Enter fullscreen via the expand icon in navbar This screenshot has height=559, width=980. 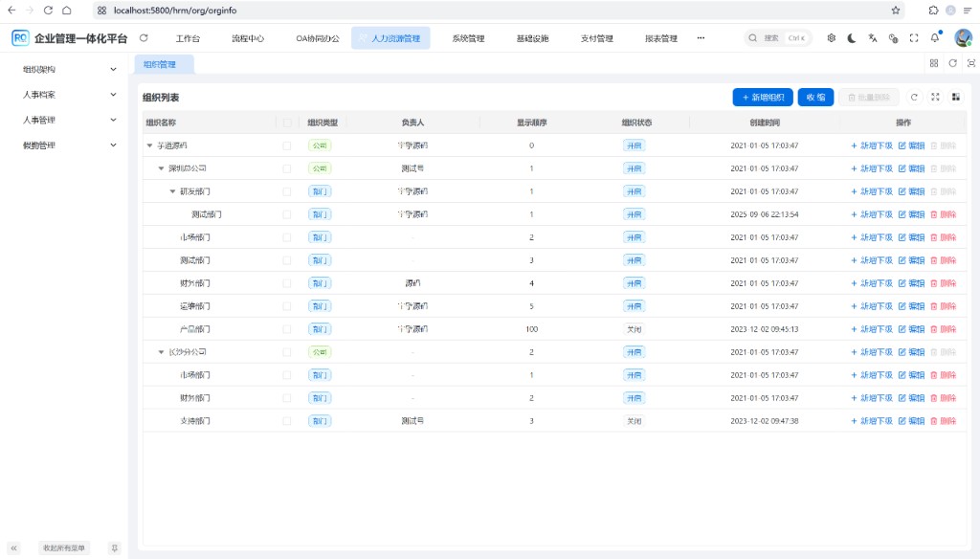pos(912,38)
